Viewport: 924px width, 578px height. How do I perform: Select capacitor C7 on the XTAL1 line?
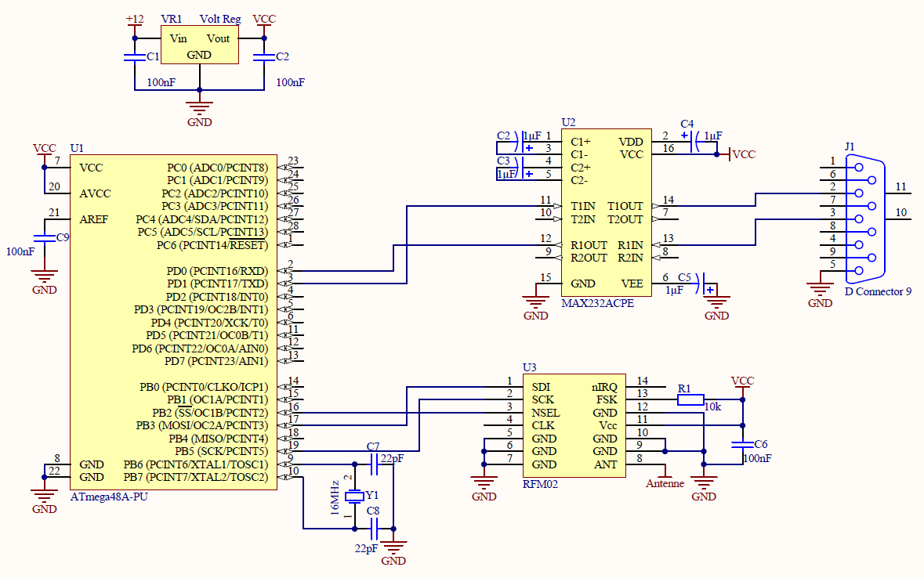point(373,464)
